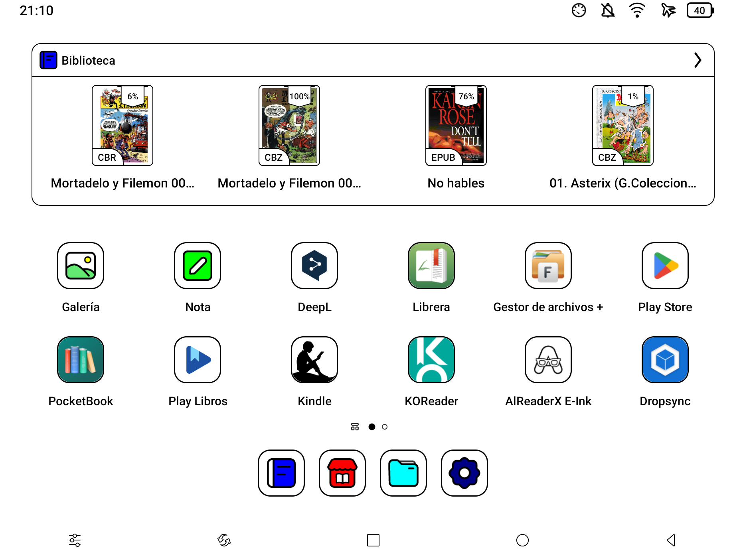
Task: Open the Mortadelo y Filemon CBZ cover at 100%
Action: [x=289, y=125]
